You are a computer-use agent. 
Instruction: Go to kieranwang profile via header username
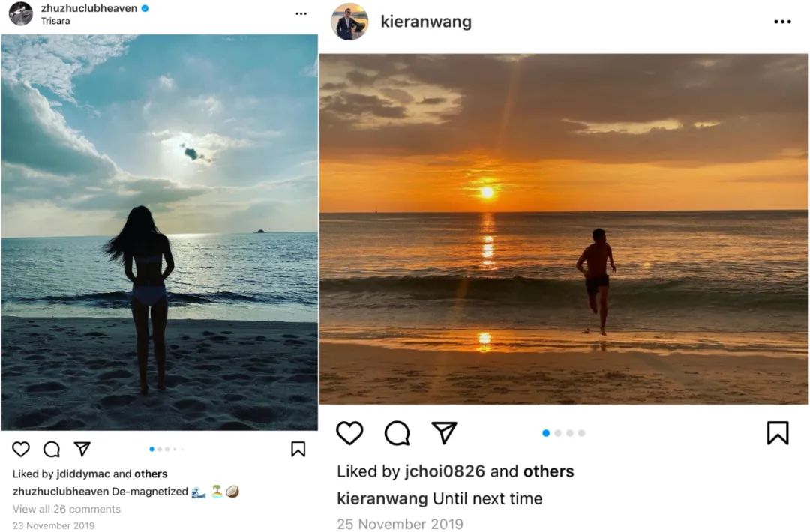click(426, 22)
